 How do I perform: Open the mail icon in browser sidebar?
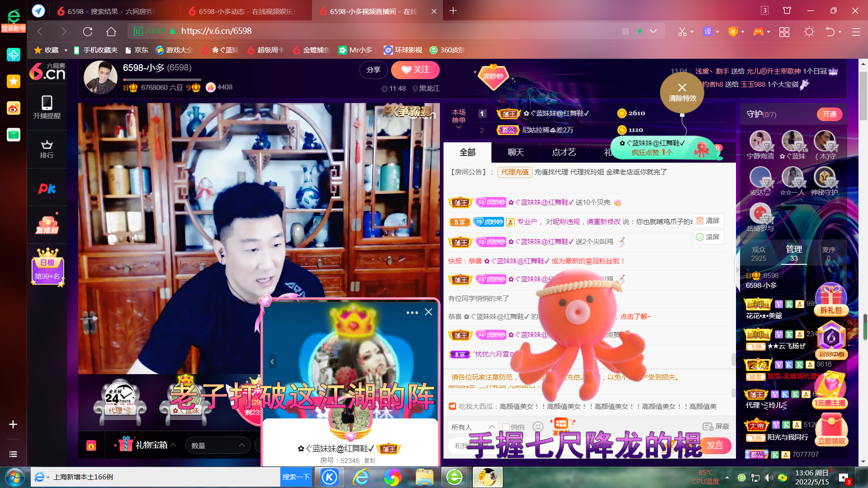[14, 135]
